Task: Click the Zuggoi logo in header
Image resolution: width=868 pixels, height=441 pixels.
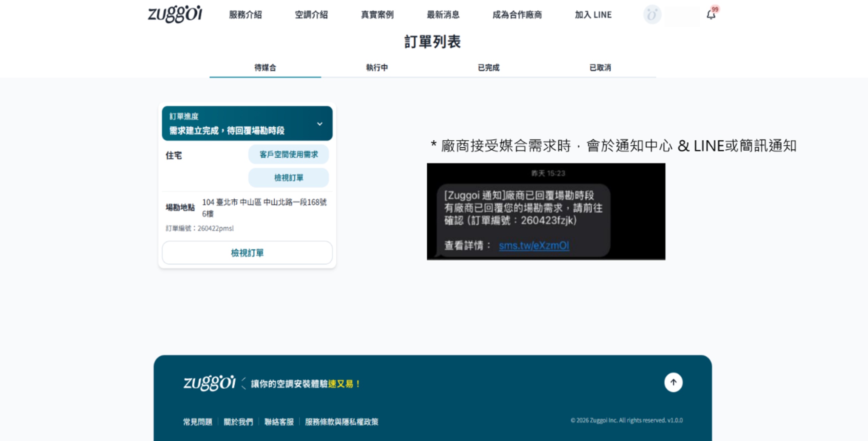Action: pyautogui.click(x=175, y=14)
